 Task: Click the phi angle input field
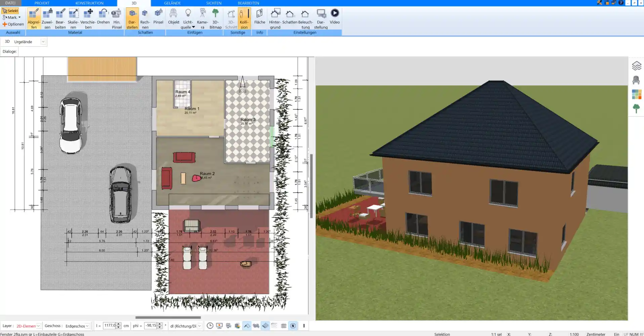151,326
